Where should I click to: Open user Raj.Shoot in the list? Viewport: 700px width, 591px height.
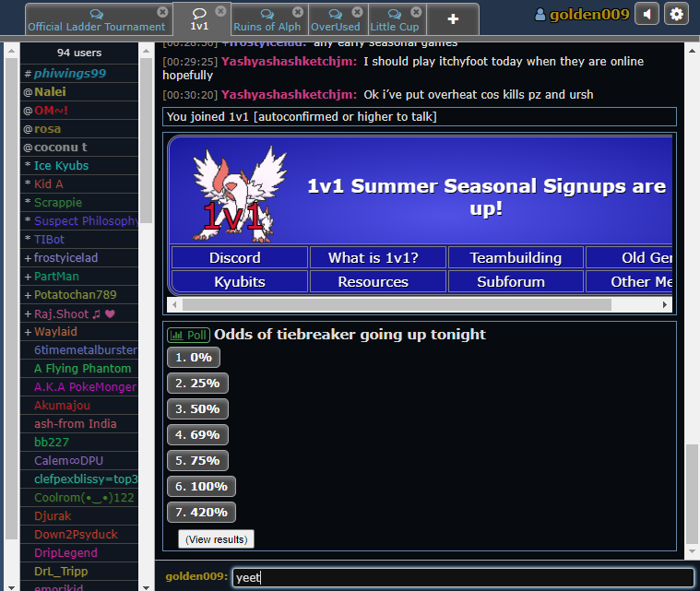pyautogui.click(x=79, y=313)
